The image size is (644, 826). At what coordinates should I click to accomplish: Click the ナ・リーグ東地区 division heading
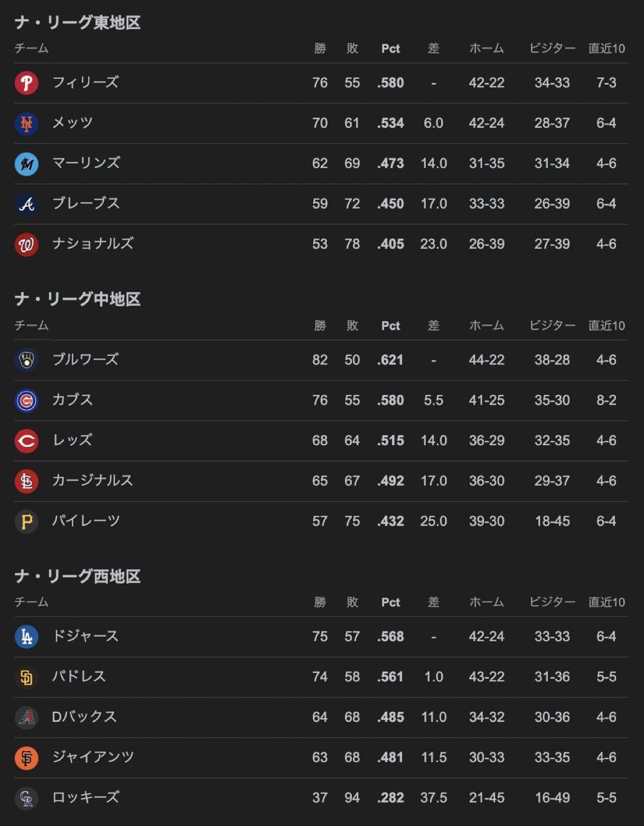(78, 22)
